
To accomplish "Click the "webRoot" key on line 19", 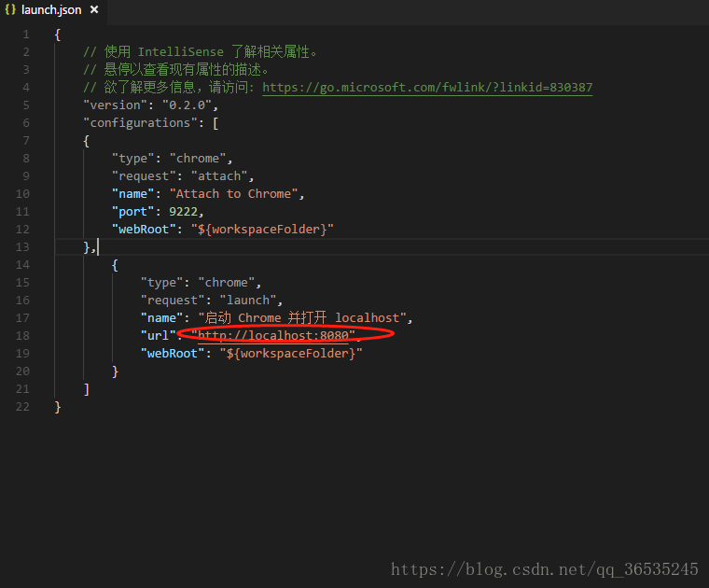I will click(x=173, y=353).
